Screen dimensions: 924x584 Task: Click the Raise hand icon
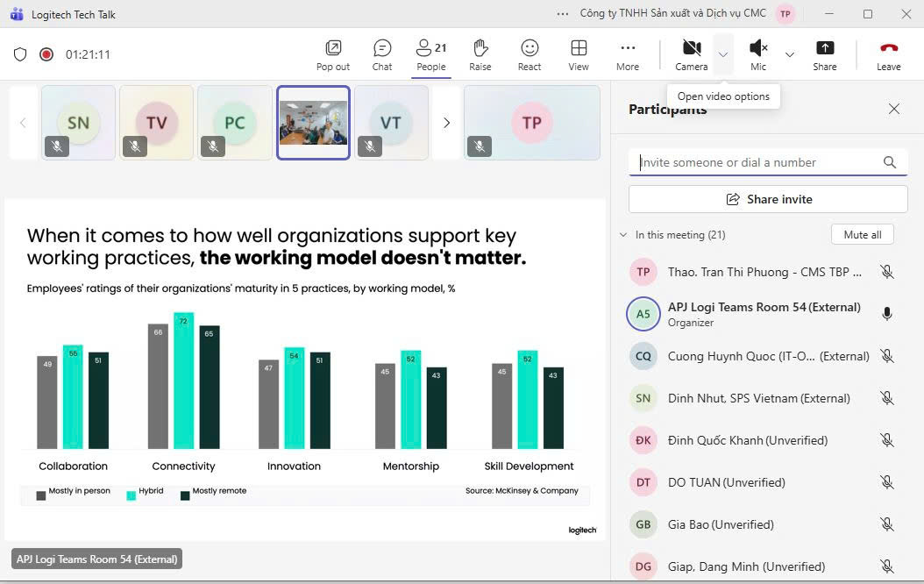click(x=480, y=54)
